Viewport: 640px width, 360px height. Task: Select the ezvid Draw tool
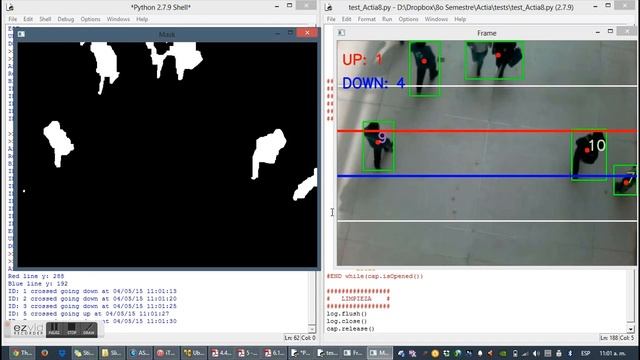(89, 329)
